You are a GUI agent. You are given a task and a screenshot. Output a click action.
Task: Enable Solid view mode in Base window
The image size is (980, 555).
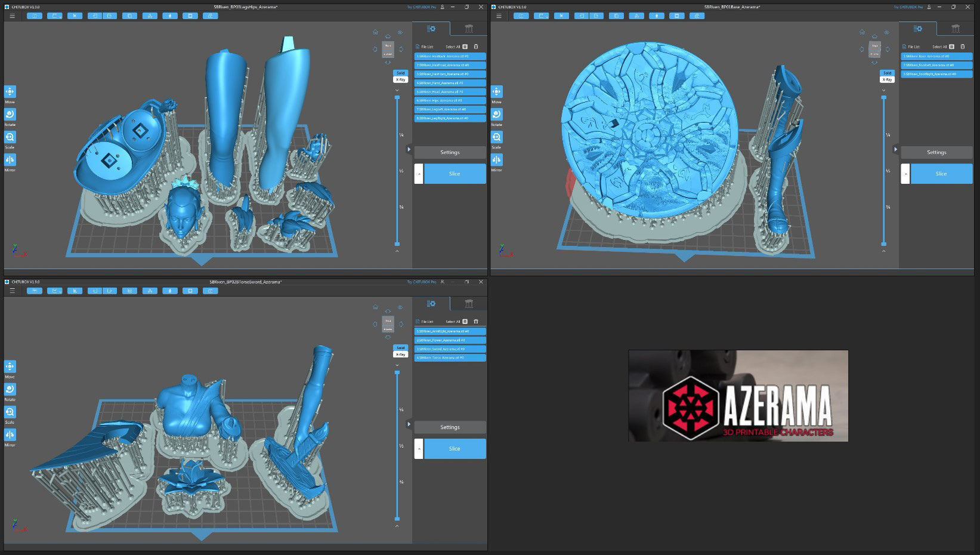tap(887, 73)
